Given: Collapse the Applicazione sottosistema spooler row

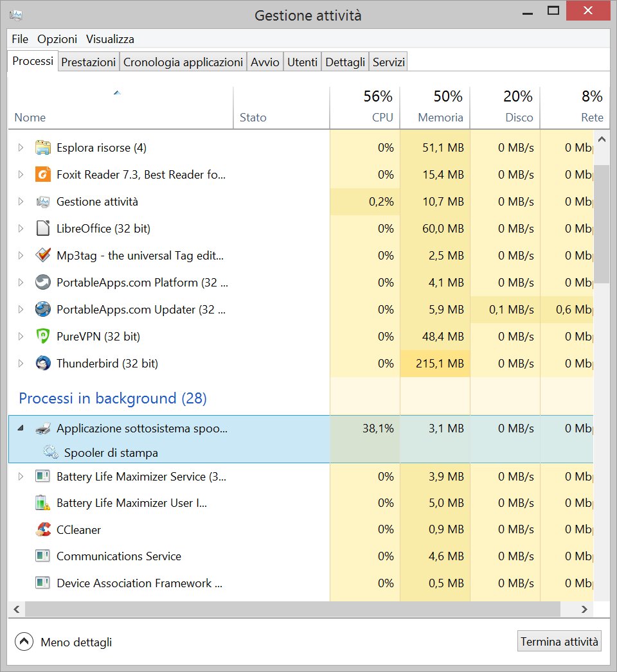Looking at the screenshot, I should tap(21, 428).
